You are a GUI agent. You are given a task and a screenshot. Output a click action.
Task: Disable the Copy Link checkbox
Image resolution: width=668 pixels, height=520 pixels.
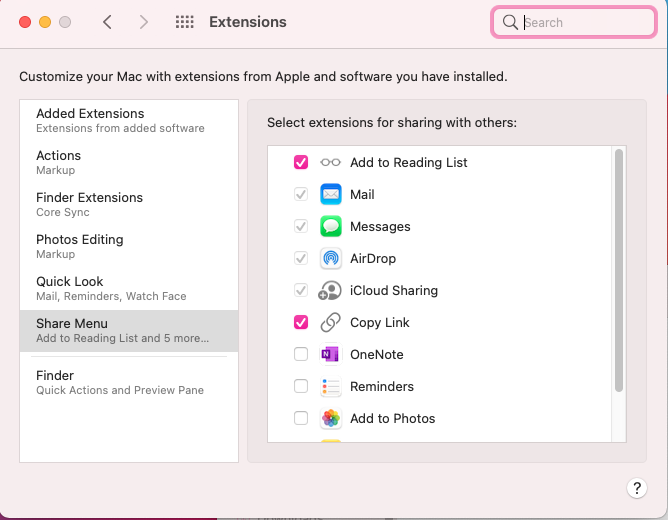click(301, 322)
